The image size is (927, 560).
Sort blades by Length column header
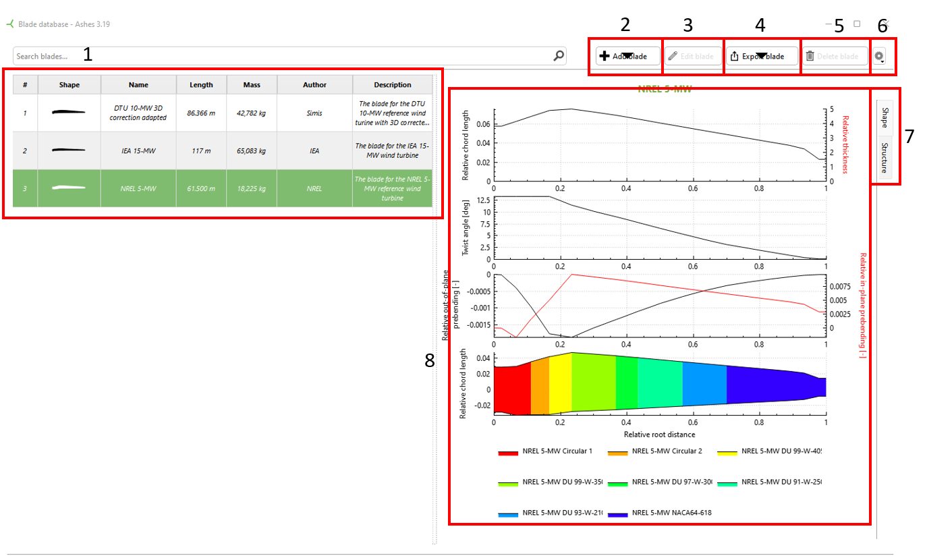click(x=201, y=85)
